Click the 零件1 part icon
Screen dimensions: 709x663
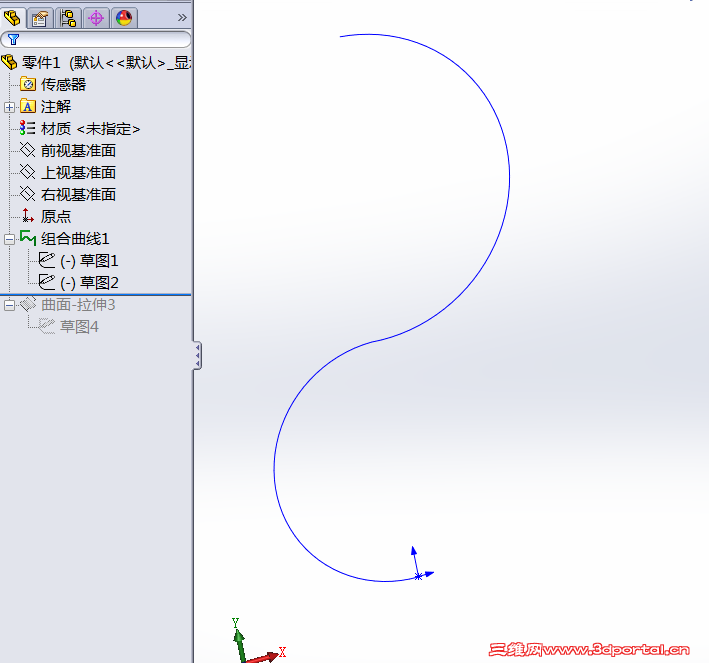tap(9, 62)
